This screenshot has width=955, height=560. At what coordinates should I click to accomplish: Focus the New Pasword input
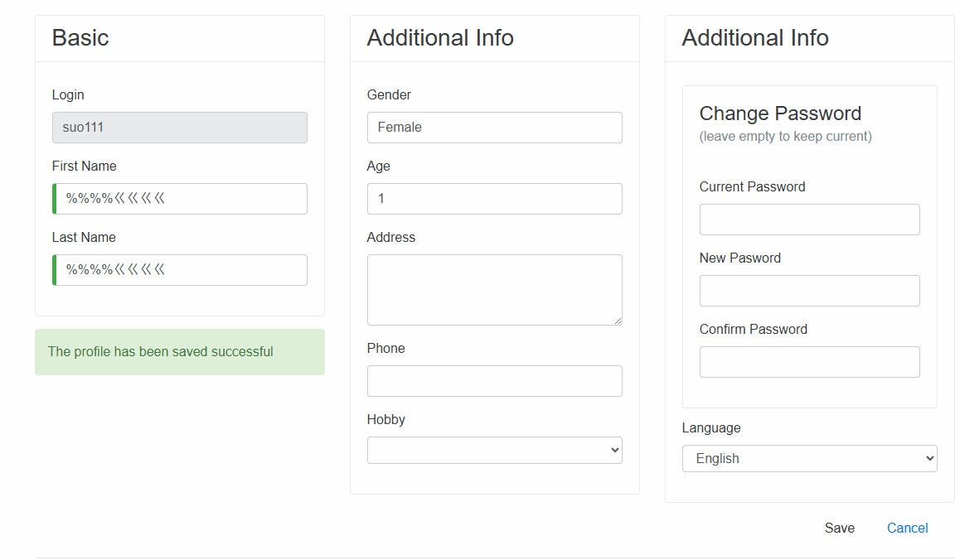coord(809,291)
